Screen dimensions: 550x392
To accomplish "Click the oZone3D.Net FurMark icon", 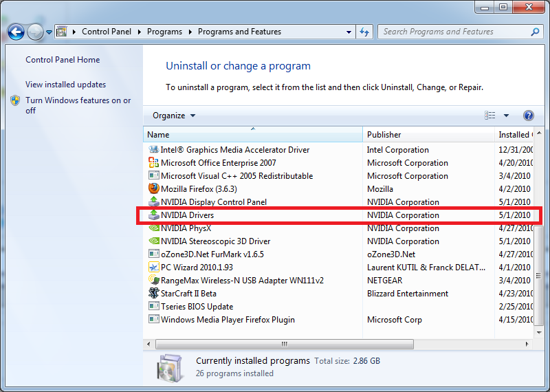I will tap(153, 254).
